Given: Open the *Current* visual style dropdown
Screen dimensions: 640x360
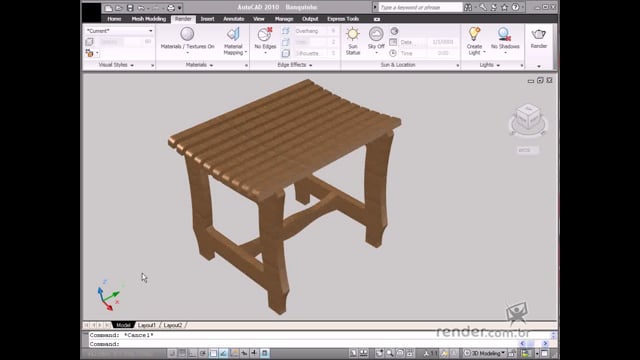Looking at the screenshot, I should click(x=119, y=31).
